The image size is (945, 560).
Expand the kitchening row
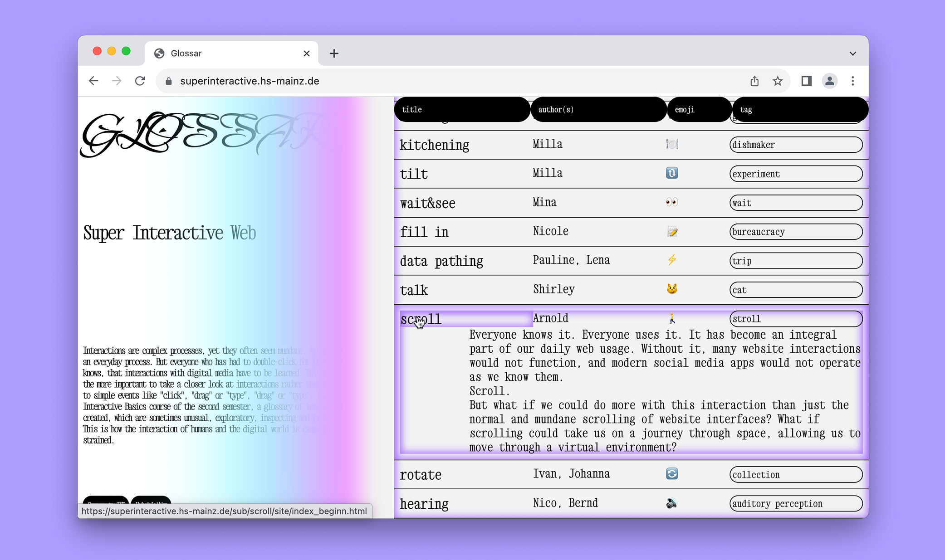(434, 145)
